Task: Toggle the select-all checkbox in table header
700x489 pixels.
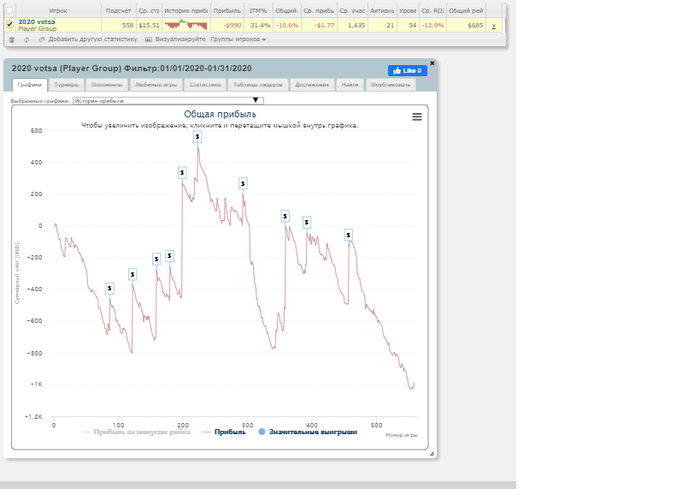Action: click(x=9, y=10)
